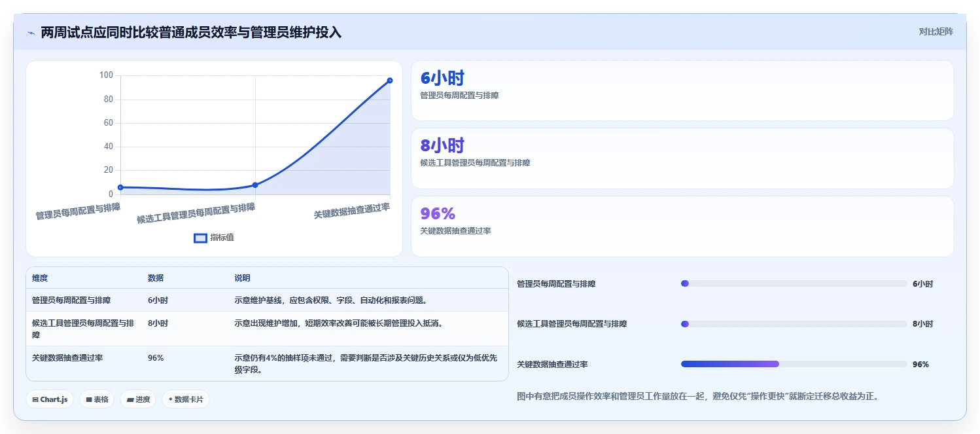The image size is (980, 434).
Task: Select the 6小时 card value
Action: 442,78
